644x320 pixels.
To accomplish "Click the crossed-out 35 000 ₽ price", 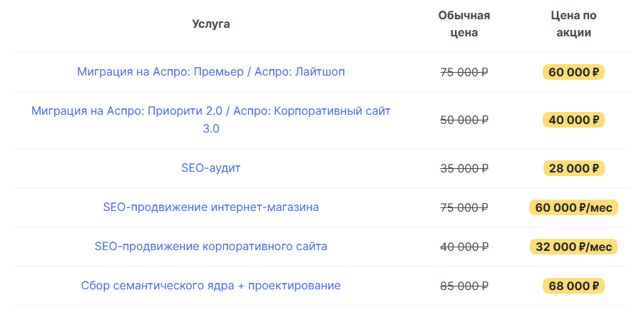I will 464,168.
